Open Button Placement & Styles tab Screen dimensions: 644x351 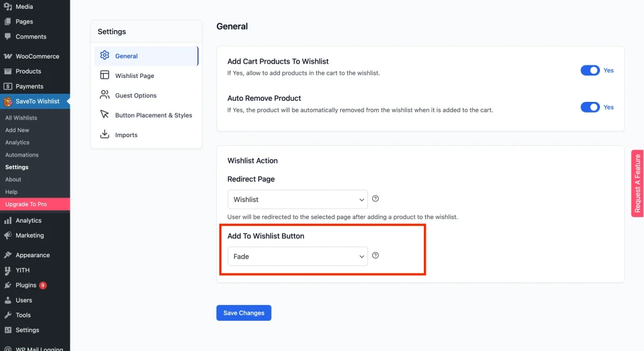point(146,115)
